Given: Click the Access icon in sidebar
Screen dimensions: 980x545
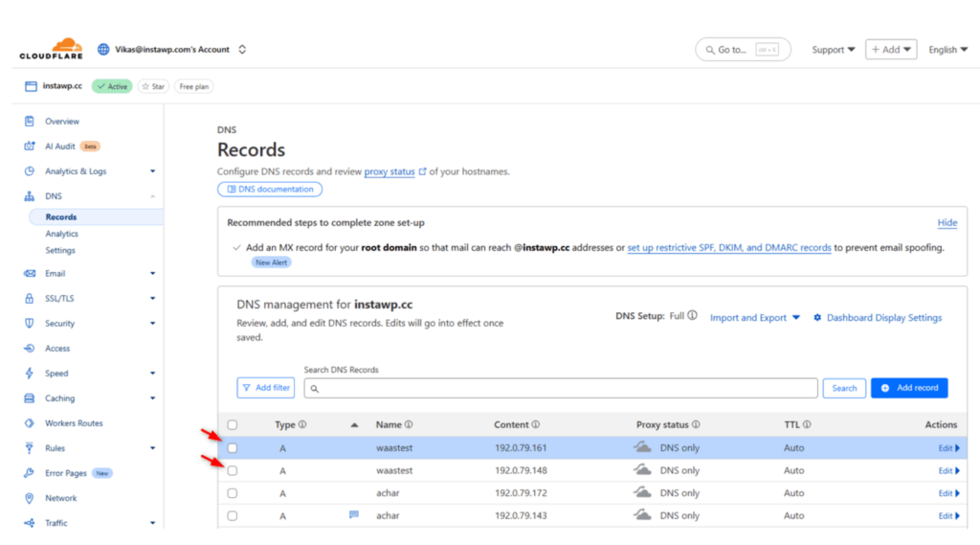Looking at the screenshot, I should (30, 348).
